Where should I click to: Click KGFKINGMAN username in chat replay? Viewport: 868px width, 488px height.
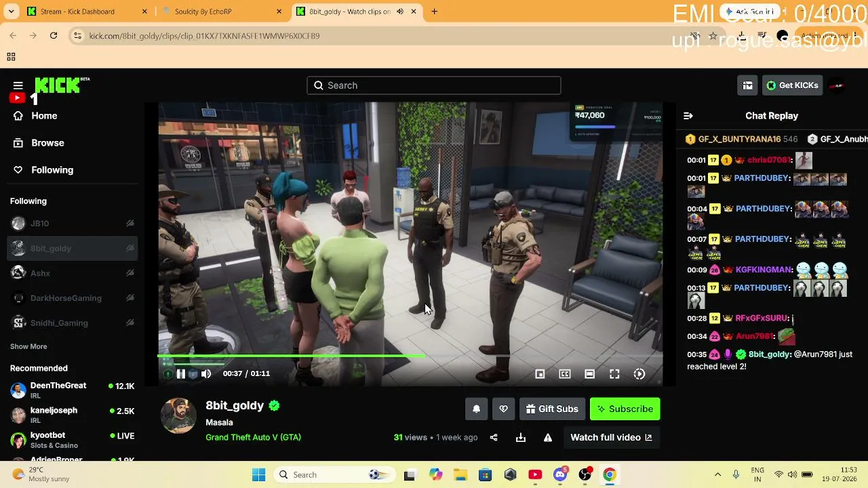pyautogui.click(x=764, y=270)
